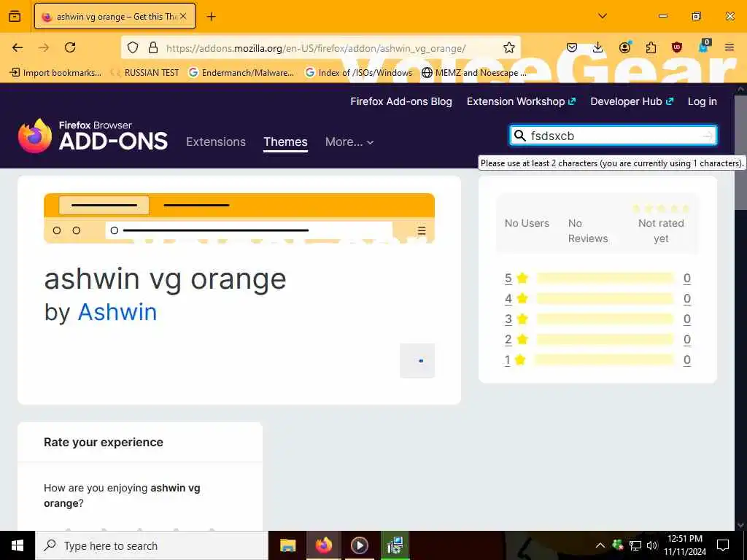Click taskbar Type here to search box
Viewport: 747px width, 560px height.
[x=152, y=545]
